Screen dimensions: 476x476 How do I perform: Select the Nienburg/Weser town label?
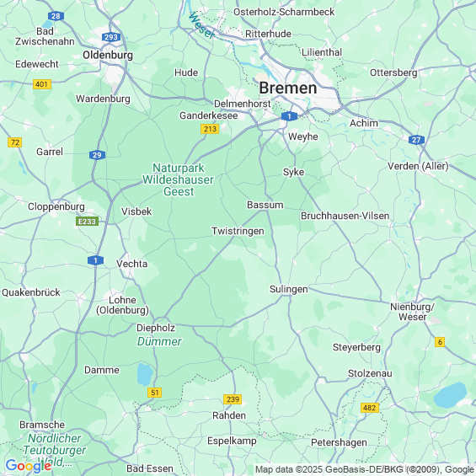point(412,312)
